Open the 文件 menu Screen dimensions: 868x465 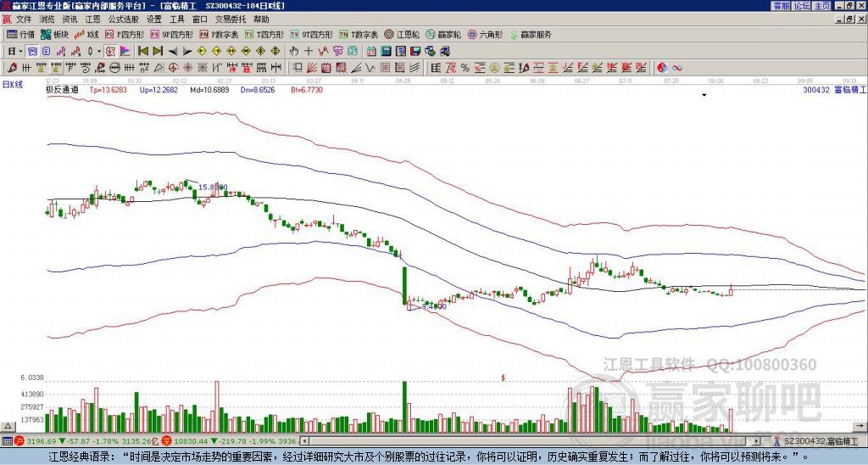point(24,20)
